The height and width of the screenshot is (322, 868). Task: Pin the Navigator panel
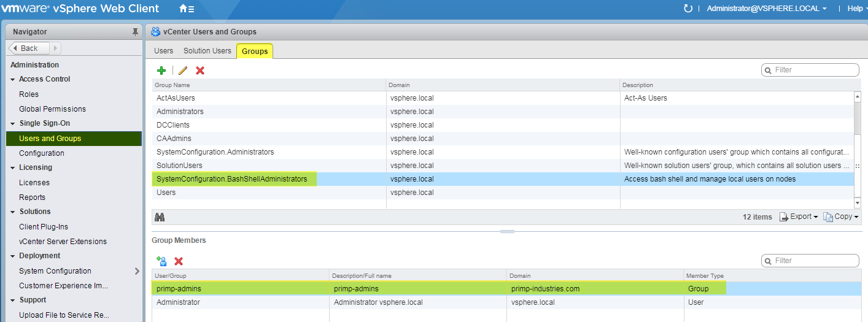(x=135, y=32)
